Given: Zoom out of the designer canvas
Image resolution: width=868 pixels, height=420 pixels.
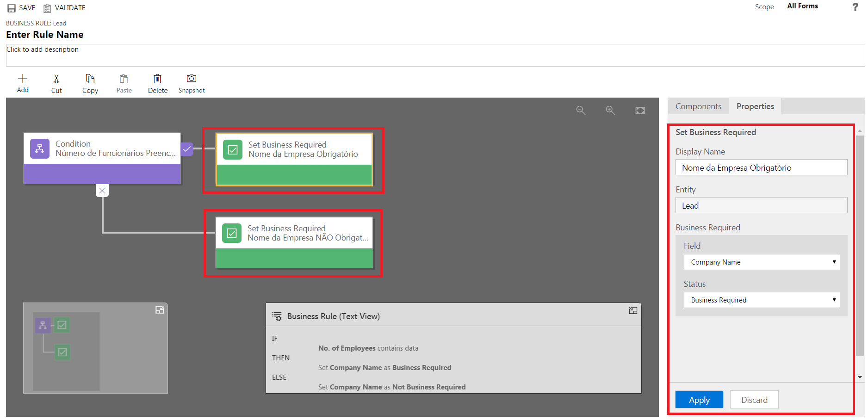Looking at the screenshot, I should click(x=581, y=111).
